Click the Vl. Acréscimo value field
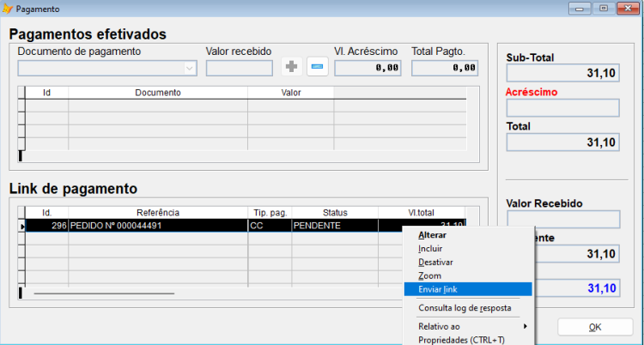This screenshot has height=345, width=644. pyautogui.click(x=368, y=68)
